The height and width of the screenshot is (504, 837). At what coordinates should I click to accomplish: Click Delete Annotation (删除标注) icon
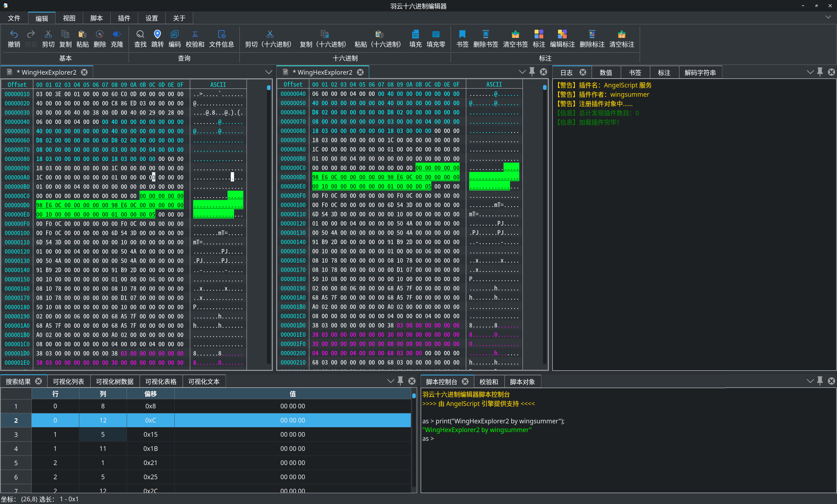[592, 34]
